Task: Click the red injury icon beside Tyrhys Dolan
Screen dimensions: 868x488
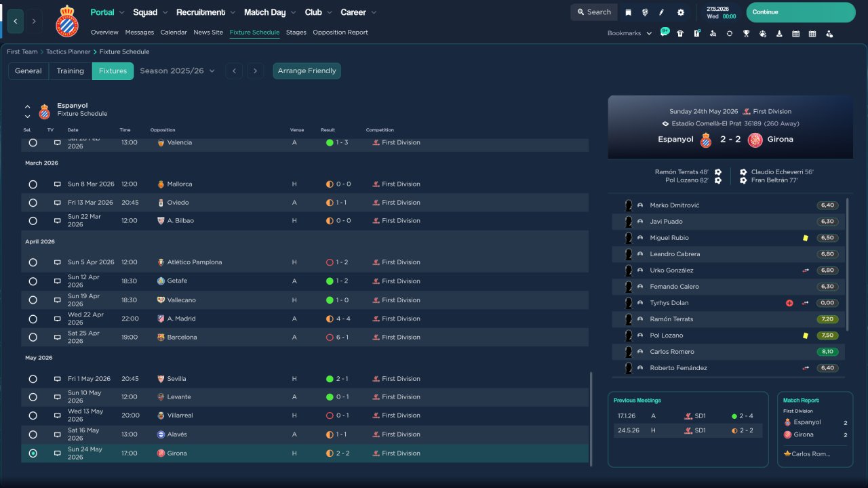Action: point(789,303)
